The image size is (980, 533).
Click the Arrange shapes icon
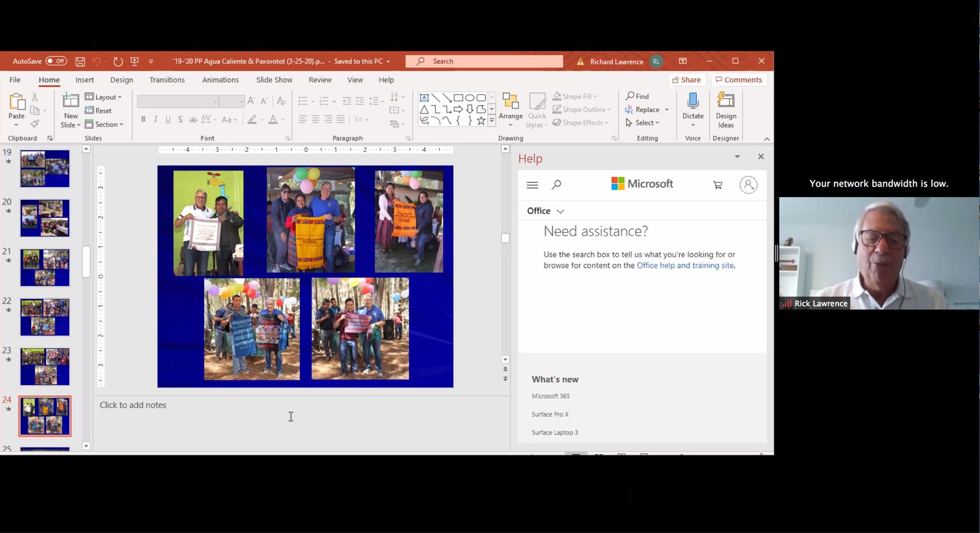coord(510,107)
